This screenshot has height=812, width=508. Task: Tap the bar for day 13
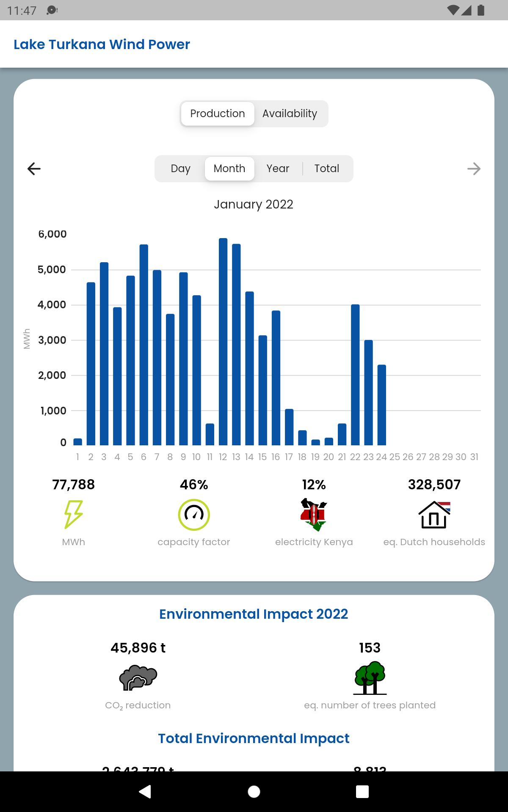(x=236, y=345)
